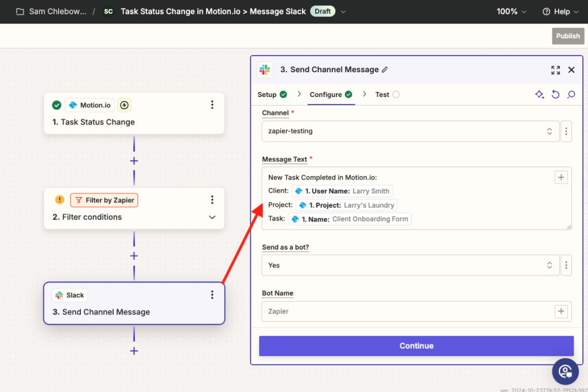The image size is (588, 392).
Task: Expand the step panel to fullscreen
Action: (555, 70)
